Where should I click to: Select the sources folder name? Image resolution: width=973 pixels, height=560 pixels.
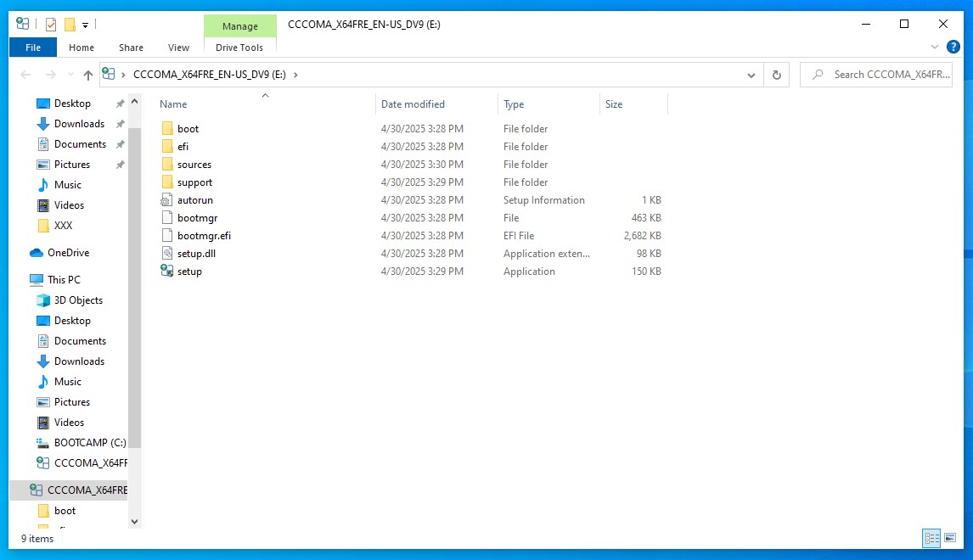tap(194, 165)
